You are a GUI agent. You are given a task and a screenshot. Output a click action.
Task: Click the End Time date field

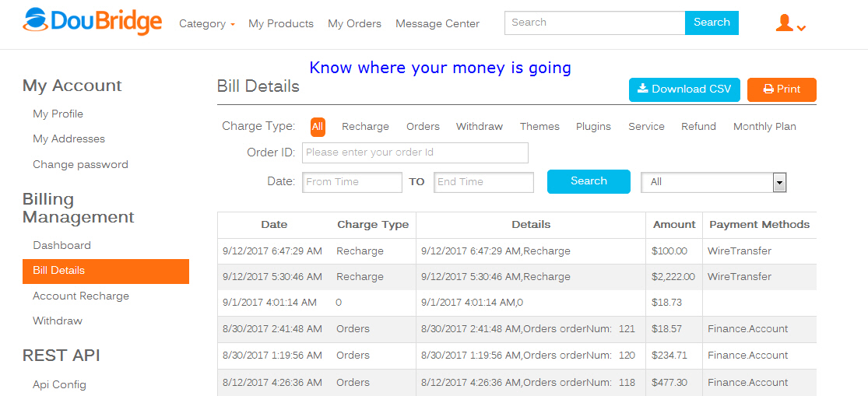tap(483, 182)
